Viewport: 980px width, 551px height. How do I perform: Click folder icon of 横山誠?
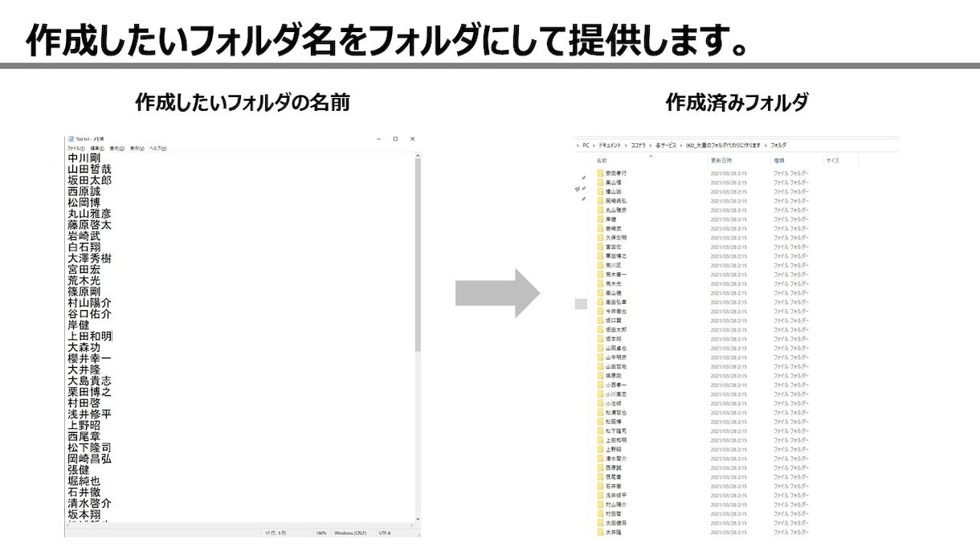(x=600, y=192)
